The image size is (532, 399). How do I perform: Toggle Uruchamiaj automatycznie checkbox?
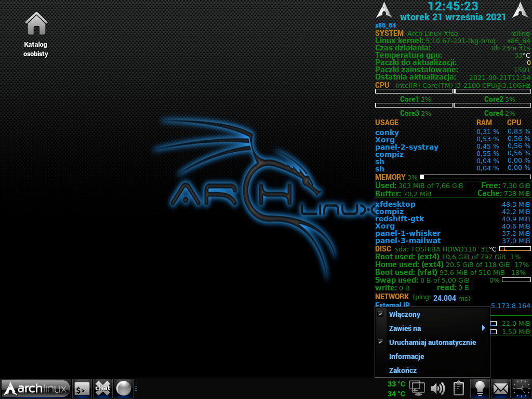(x=380, y=342)
